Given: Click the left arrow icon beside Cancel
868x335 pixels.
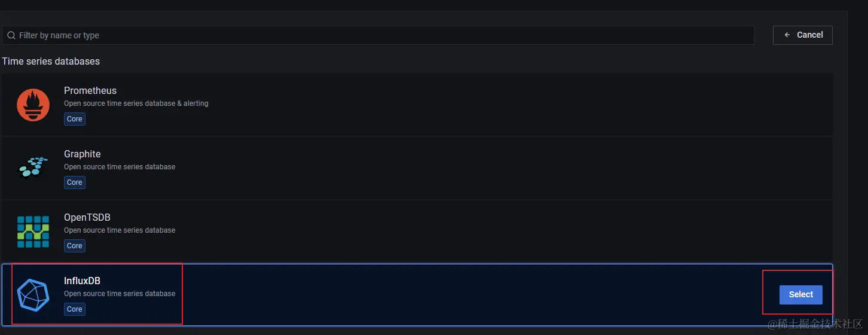Looking at the screenshot, I should click(x=787, y=35).
